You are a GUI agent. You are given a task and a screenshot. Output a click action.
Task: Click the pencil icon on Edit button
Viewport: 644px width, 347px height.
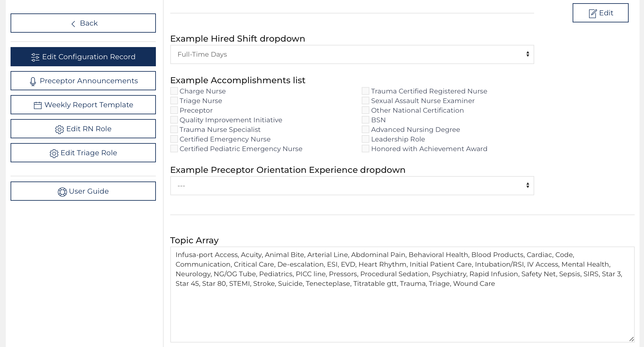(593, 13)
